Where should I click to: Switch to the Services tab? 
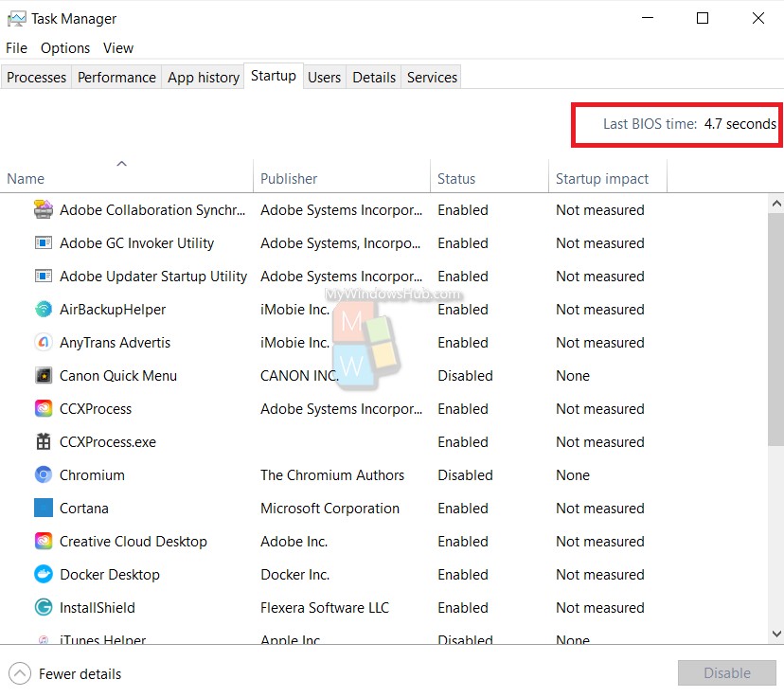click(x=432, y=78)
